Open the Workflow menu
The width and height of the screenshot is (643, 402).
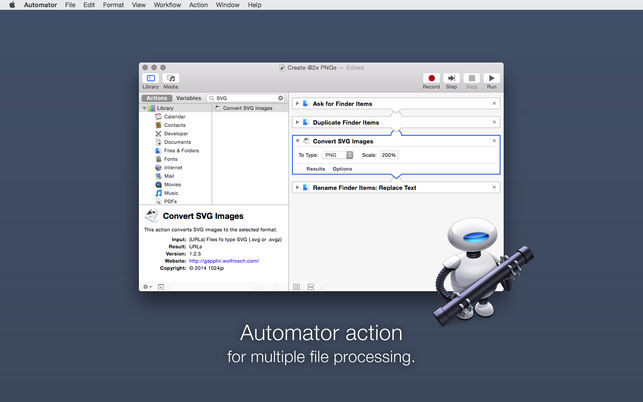click(167, 5)
